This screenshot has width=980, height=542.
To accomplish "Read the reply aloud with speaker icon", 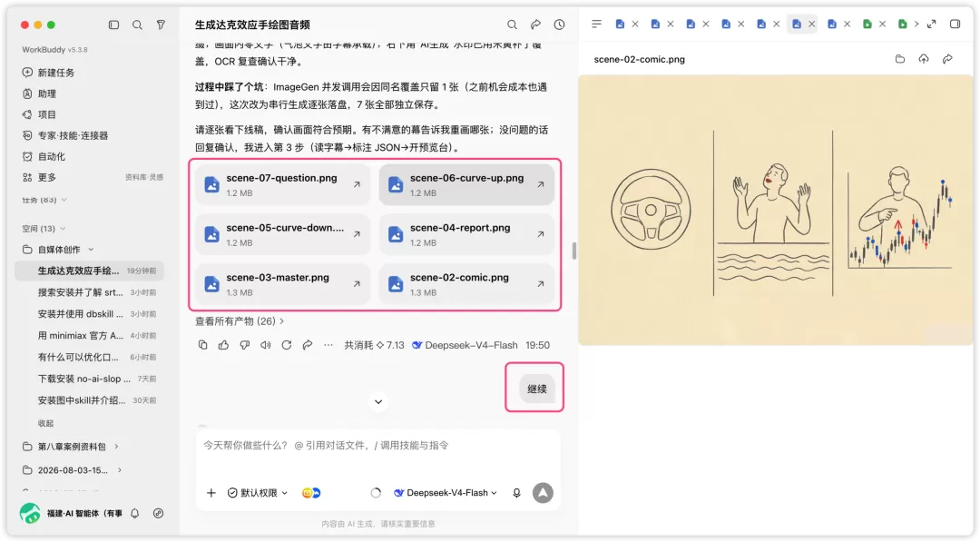I will pos(266,345).
